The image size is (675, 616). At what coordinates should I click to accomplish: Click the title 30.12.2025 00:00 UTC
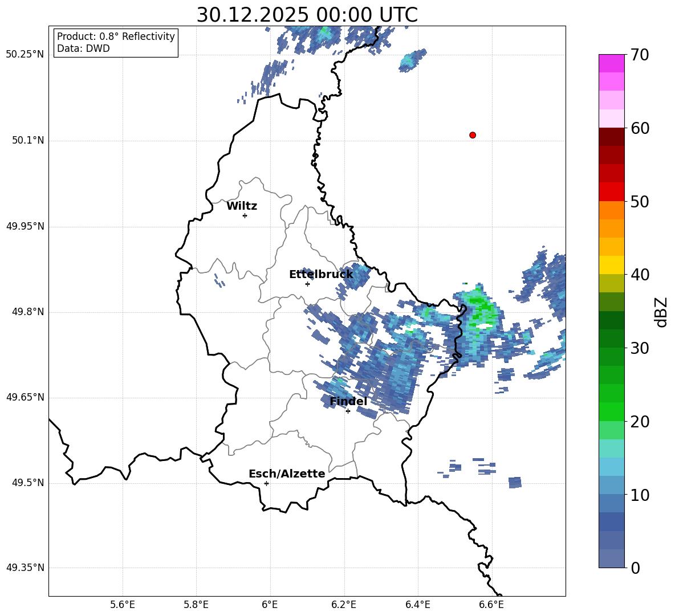pyautogui.click(x=307, y=15)
